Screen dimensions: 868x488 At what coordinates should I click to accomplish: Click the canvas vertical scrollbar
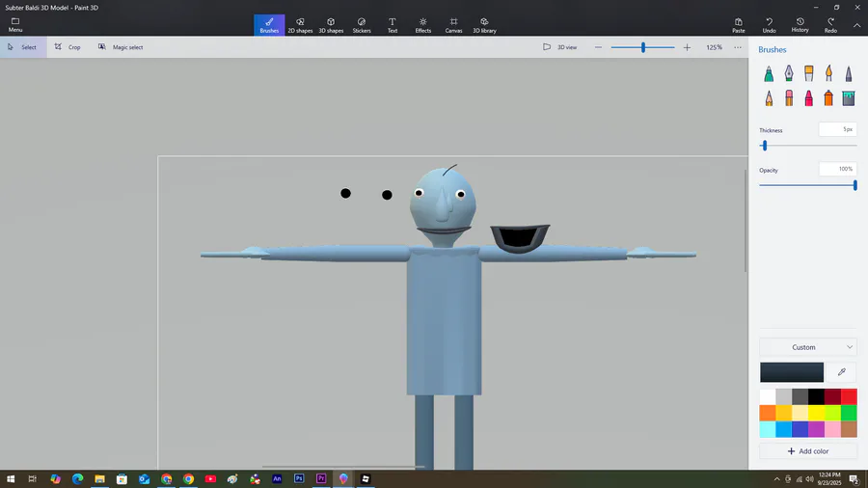pyautogui.click(x=746, y=221)
